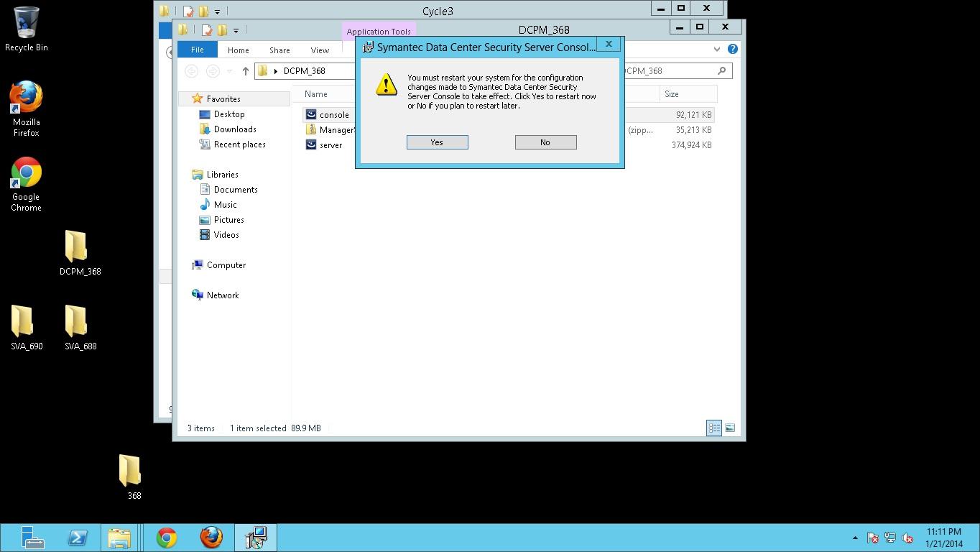Switch to Large icons view layout
Image resolution: width=980 pixels, height=552 pixels.
pyautogui.click(x=730, y=428)
